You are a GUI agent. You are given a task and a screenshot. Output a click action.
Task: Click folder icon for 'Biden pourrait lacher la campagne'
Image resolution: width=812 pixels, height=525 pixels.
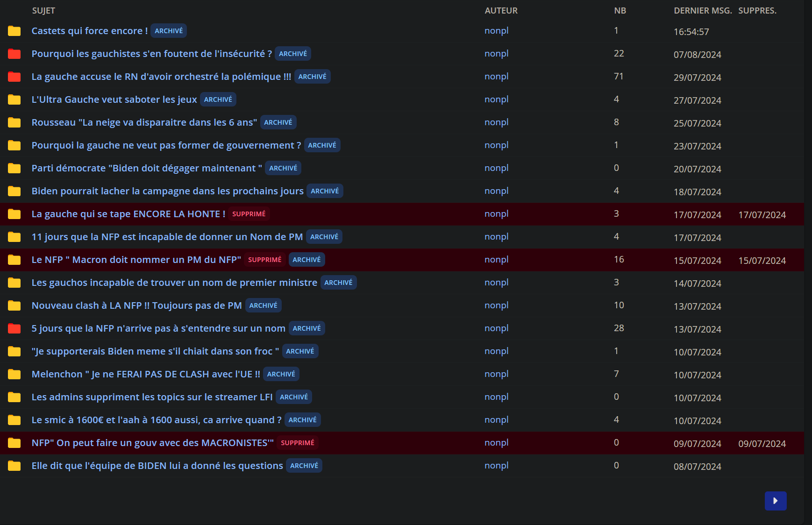coord(14,191)
